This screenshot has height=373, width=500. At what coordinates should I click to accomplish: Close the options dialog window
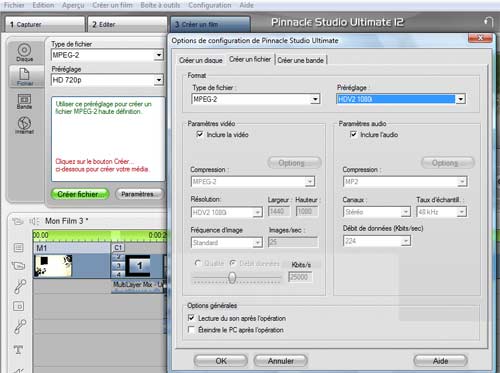click(x=480, y=38)
